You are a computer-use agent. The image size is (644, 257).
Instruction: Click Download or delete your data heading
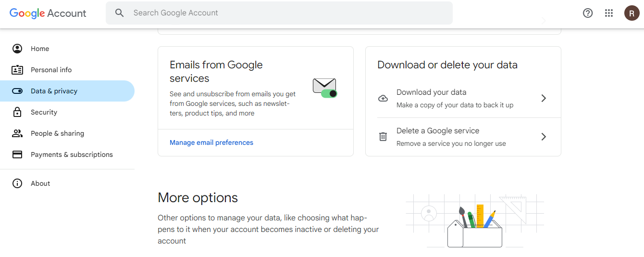[x=447, y=65]
